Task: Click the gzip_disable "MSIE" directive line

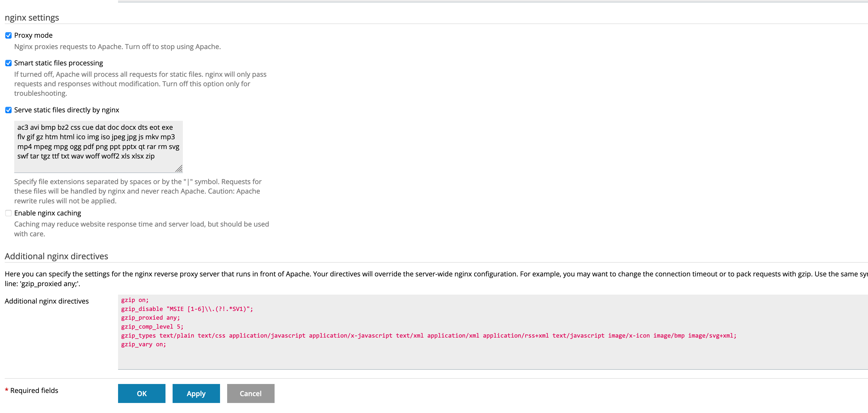Action: (187, 309)
